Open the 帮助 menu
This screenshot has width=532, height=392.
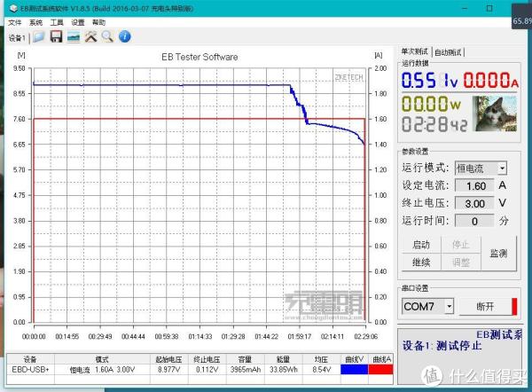(98, 22)
